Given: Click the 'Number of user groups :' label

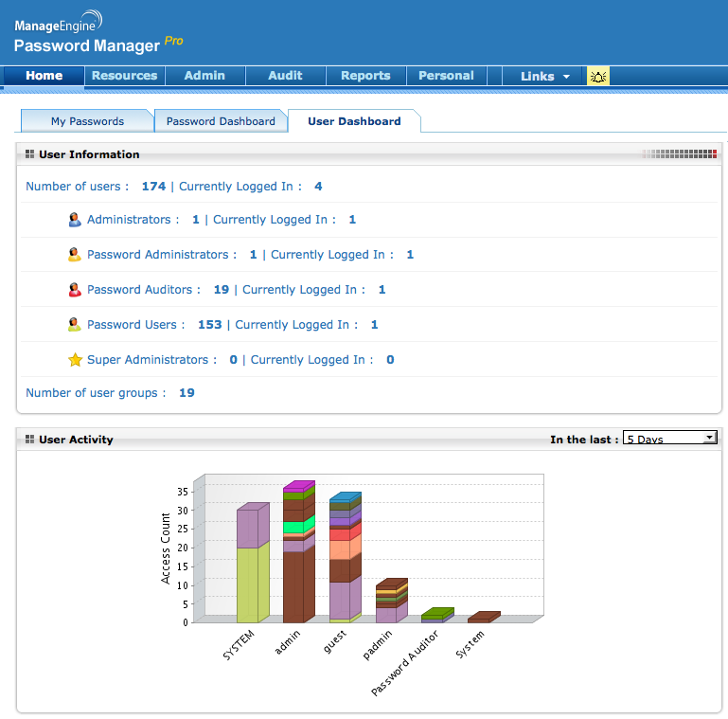Looking at the screenshot, I should click(96, 393).
